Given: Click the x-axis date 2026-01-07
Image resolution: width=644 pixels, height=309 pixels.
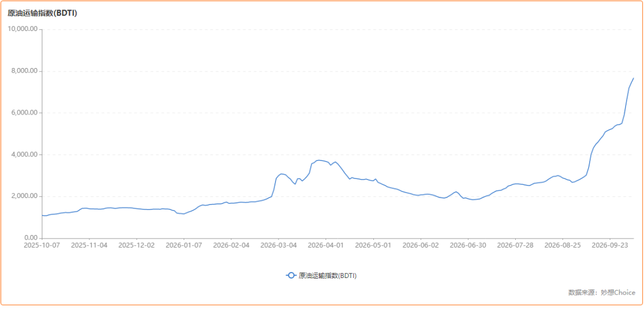Looking at the screenshot, I should point(184,245).
